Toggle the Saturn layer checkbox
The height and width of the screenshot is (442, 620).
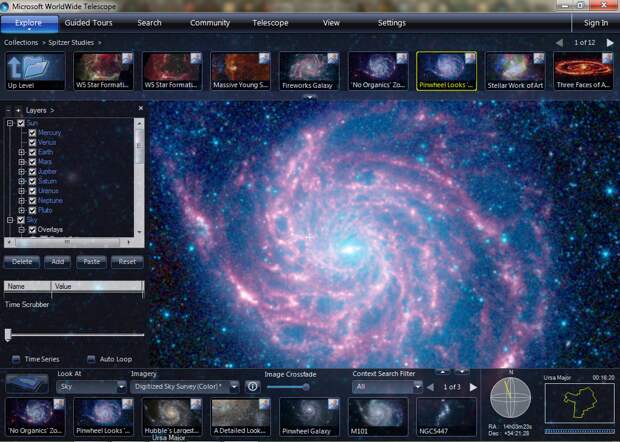pyautogui.click(x=32, y=181)
